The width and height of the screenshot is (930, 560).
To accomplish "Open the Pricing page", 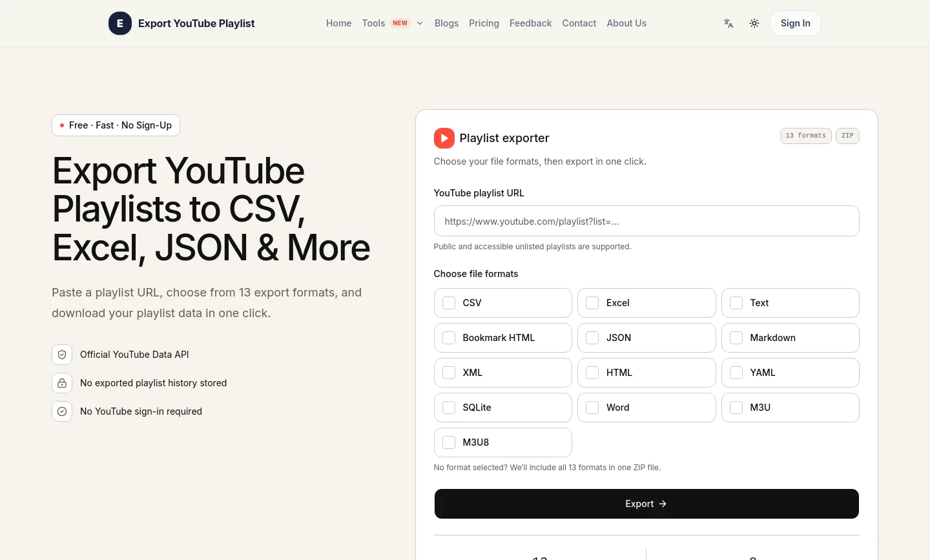I will pos(484,23).
